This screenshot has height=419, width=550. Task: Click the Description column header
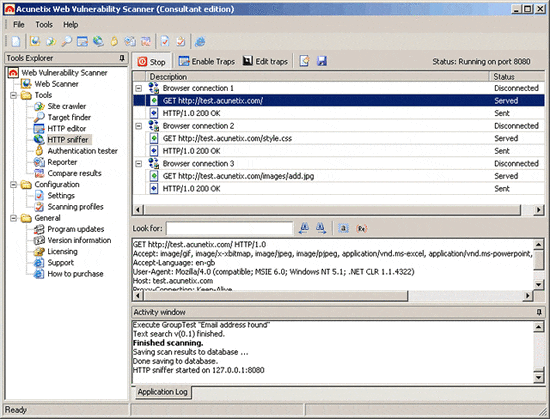click(317, 76)
